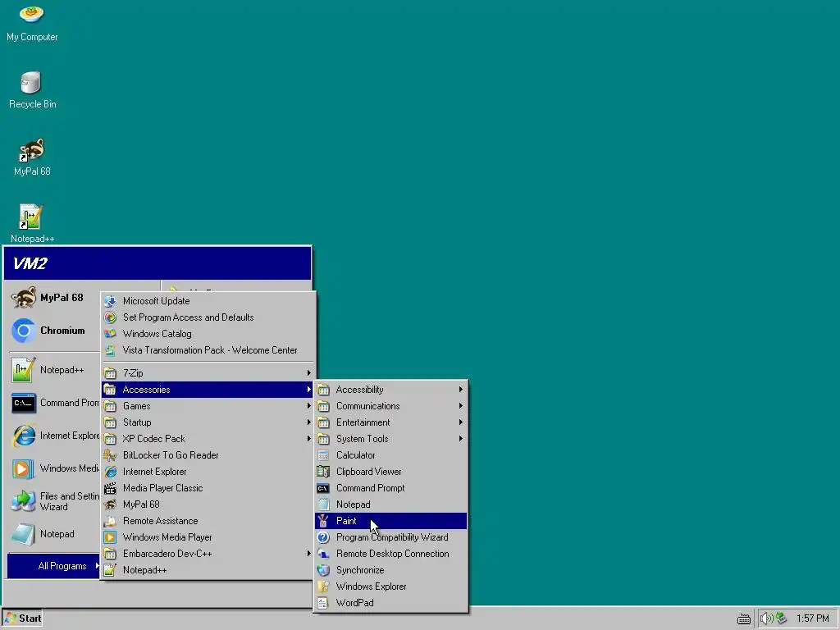Open Vista Transformation Pack Welcome Center
This screenshot has width=840, height=630.
[208, 350]
